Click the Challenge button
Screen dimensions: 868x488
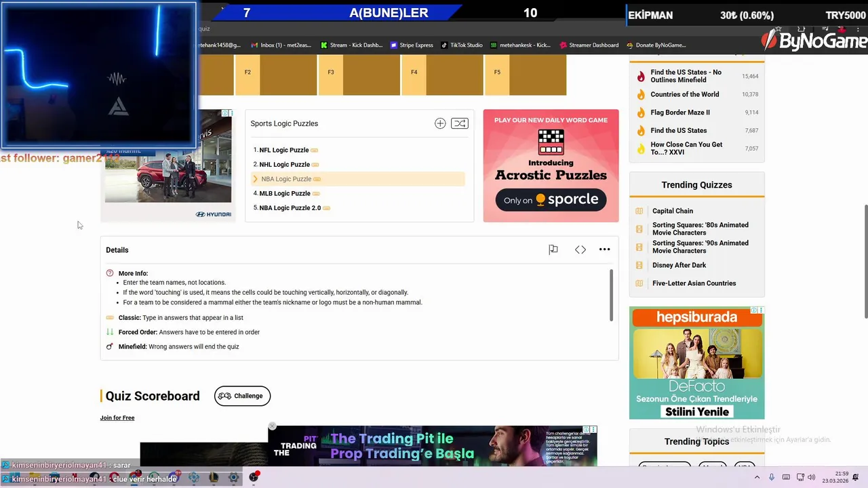click(242, 396)
